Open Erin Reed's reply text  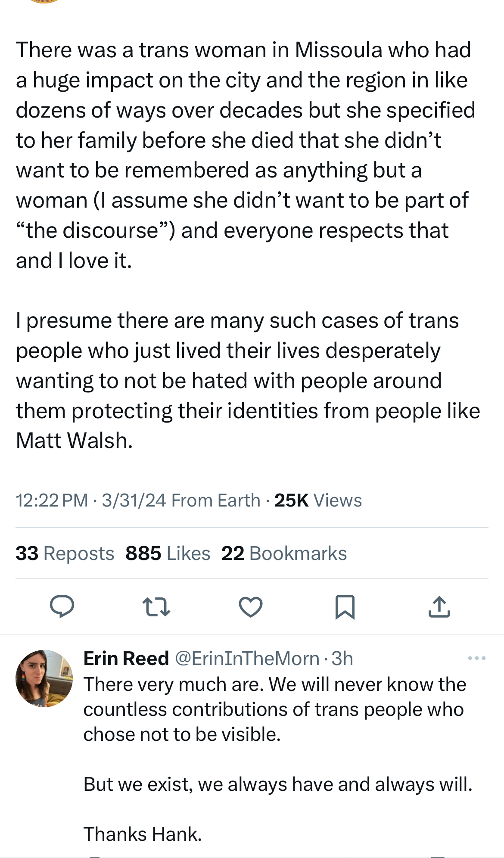[x=276, y=709]
